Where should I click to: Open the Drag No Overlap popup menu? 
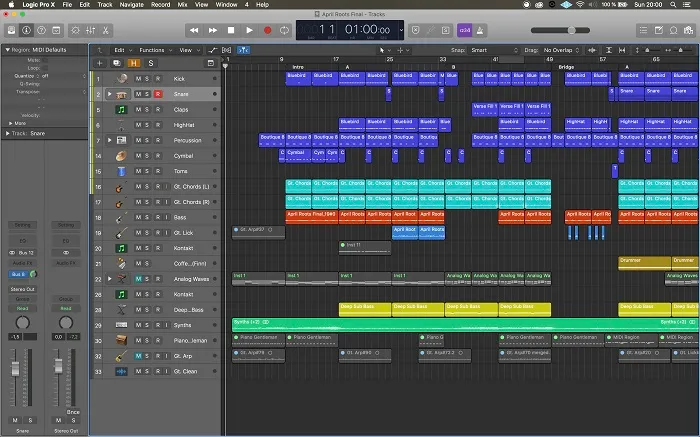(561, 50)
